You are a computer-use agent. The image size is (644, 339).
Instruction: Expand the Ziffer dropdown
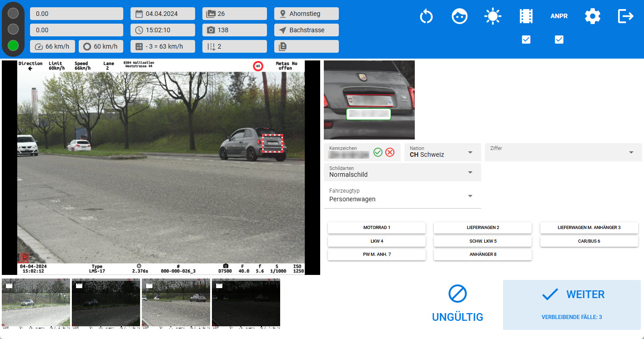click(563, 152)
